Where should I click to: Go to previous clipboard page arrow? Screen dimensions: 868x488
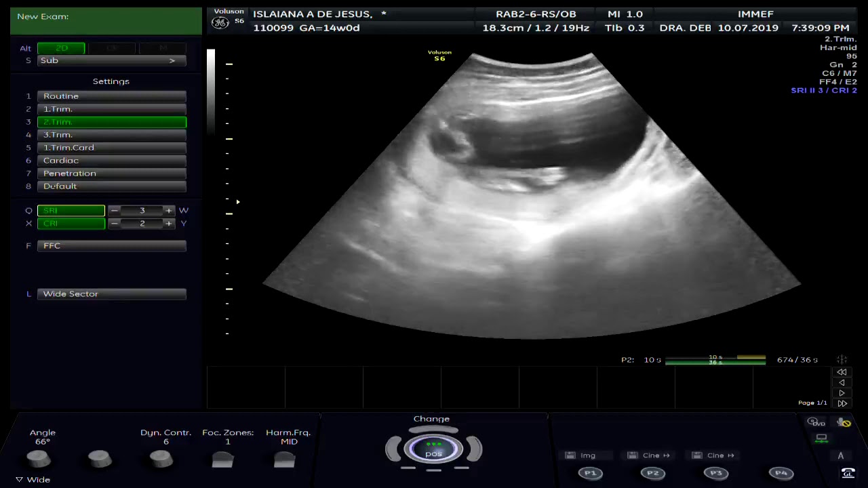click(x=842, y=382)
